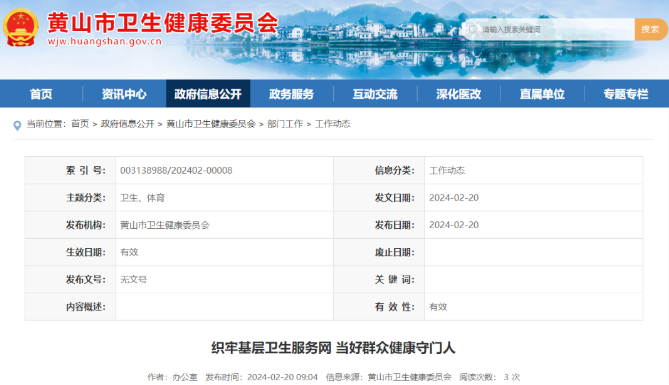The width and height of the screenshot is (669, 385).
Task: Open the 深化医改 navigation tab
Action: (459, 94)
